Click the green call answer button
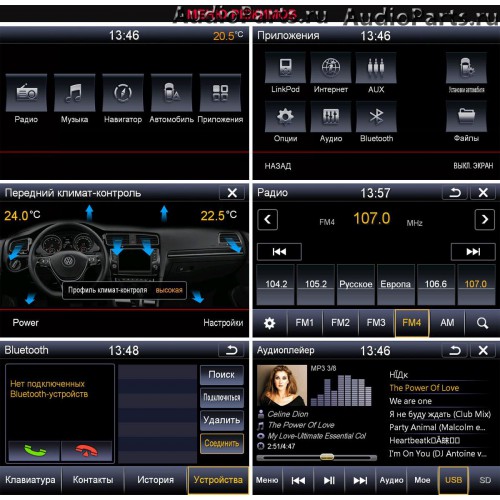500x500 pixels. 34,451
